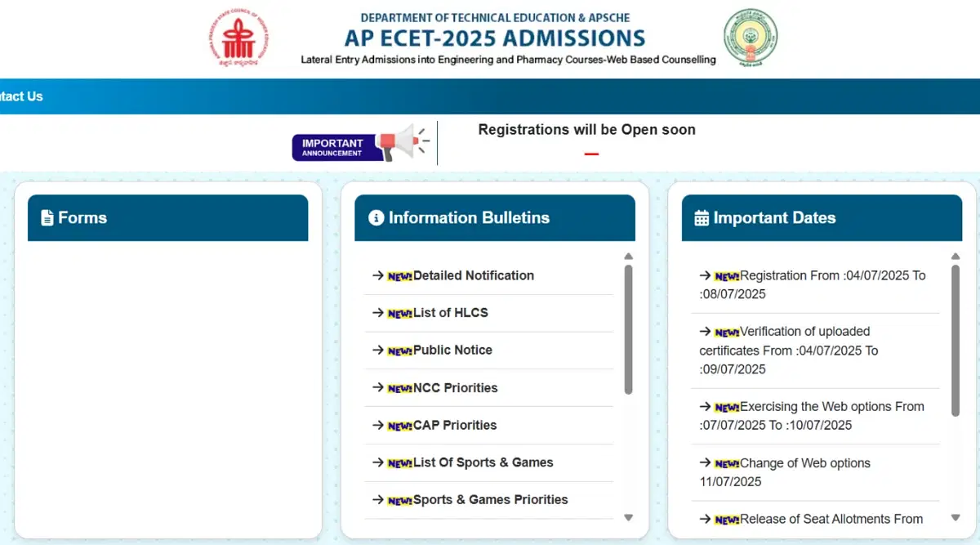Open the Contact Us menu item
This screenshot has width=980, height=545.
21,96
